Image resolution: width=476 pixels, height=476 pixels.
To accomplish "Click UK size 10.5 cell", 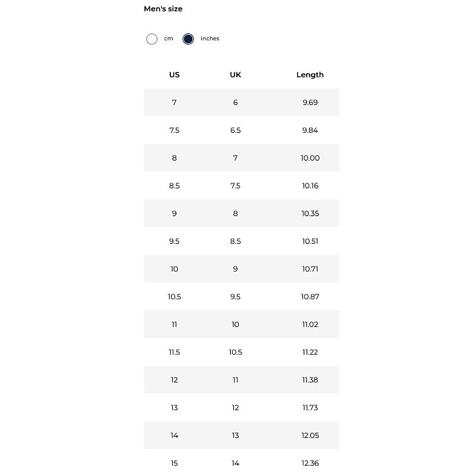I will [235, 352].
